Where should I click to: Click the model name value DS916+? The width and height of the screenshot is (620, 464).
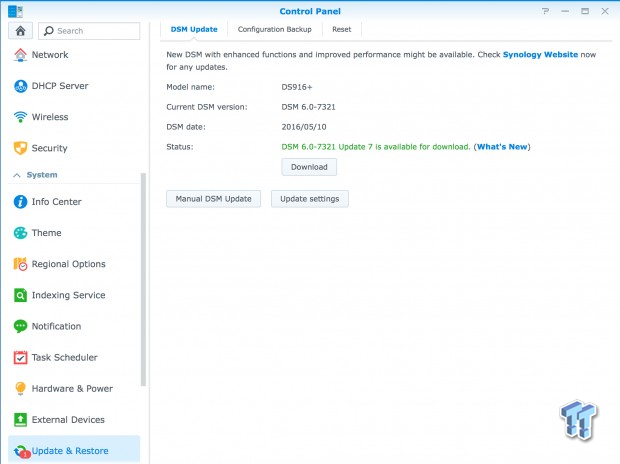tap(297, 87)
